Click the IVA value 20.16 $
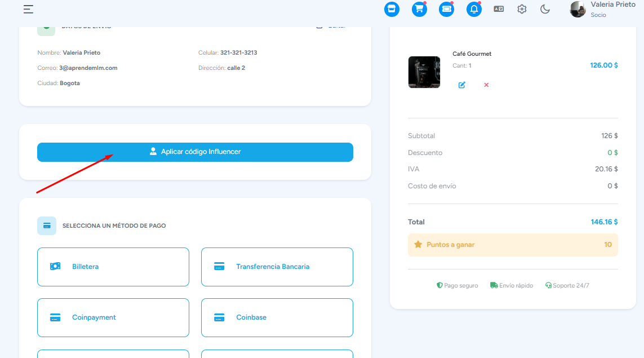The height and width of the screenshot is (358, 644). (x=606, y=169)
